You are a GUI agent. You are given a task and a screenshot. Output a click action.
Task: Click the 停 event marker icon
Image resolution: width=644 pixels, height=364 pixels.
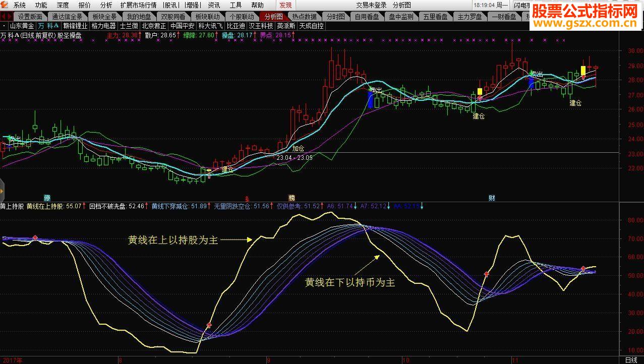[47, 198]
